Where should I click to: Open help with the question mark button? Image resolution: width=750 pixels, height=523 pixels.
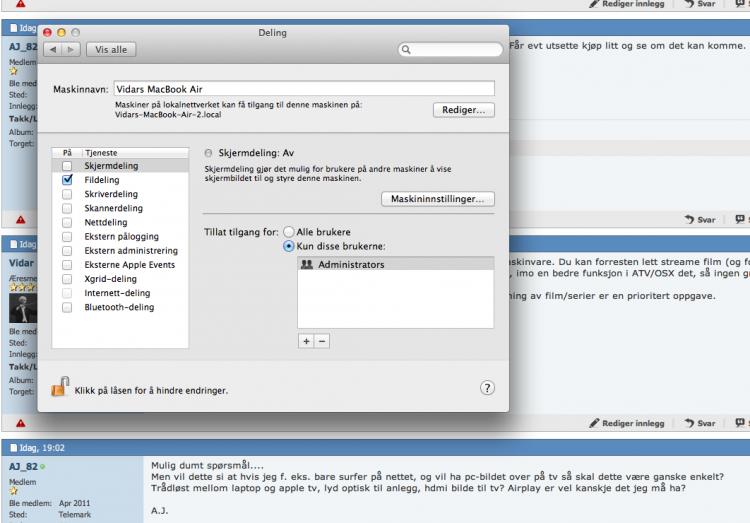point(487,388)
